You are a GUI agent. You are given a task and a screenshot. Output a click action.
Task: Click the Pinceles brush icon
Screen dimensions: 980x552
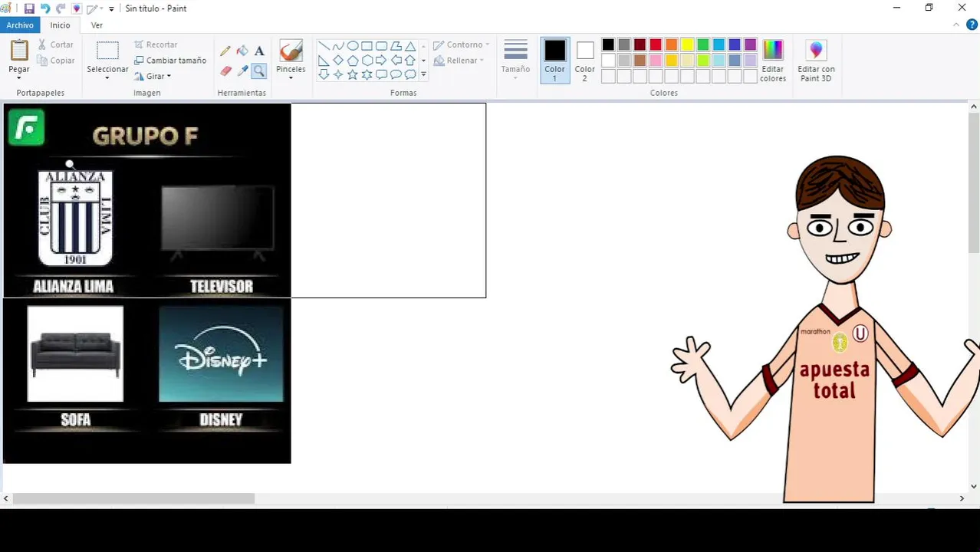291,51
